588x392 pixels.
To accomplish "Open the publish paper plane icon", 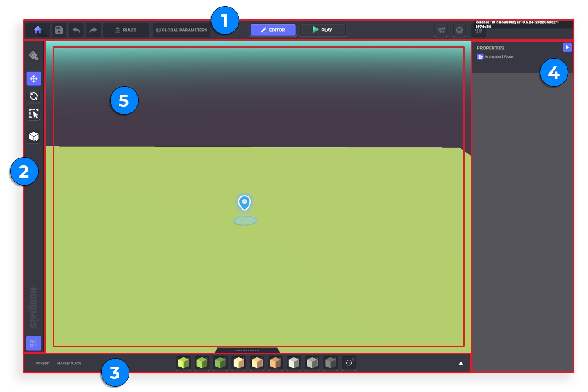I will [x=441, y=30].
